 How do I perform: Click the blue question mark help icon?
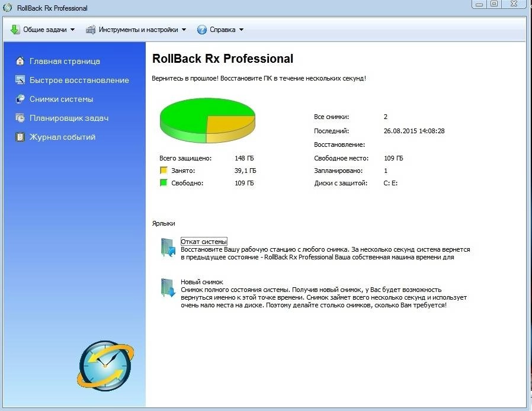click(x=201, y=30)
